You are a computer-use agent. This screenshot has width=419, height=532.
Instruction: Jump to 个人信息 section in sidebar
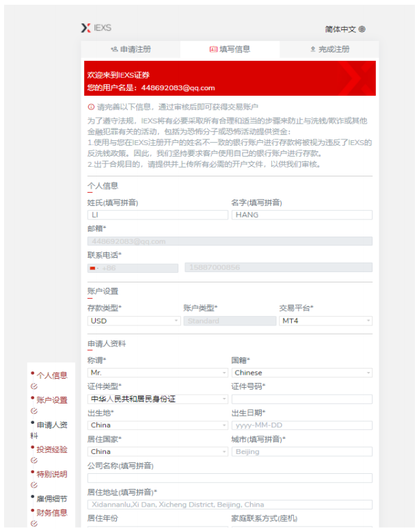point(52,375)
